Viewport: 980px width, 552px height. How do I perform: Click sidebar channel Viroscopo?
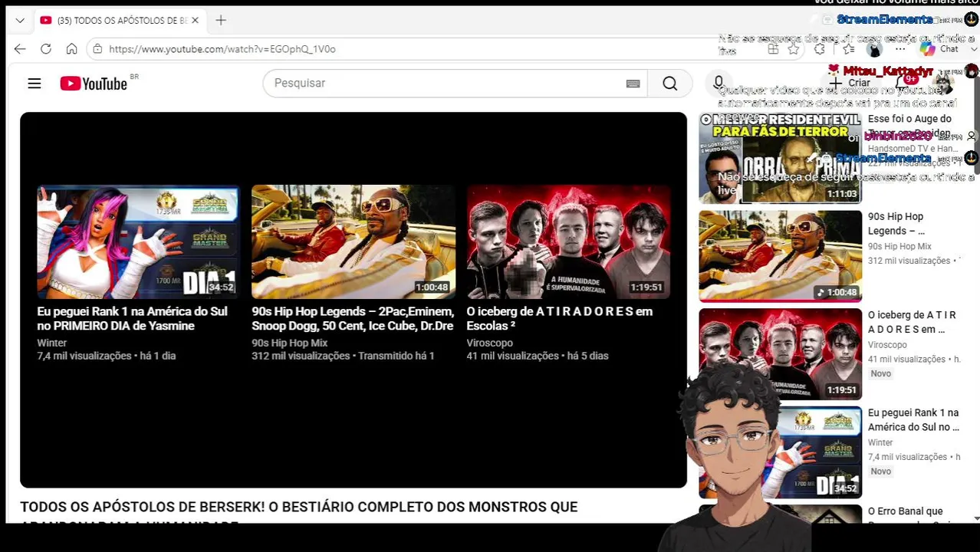pos(886,345)
